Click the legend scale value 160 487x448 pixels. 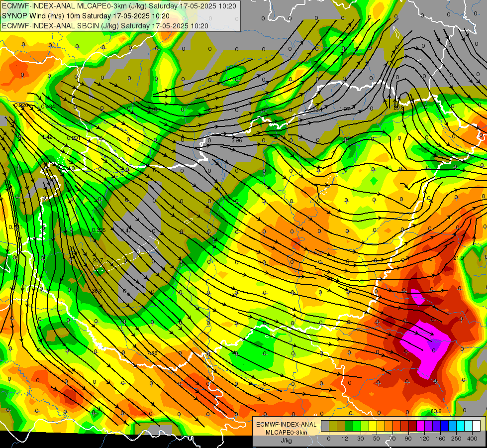[440, 439]
